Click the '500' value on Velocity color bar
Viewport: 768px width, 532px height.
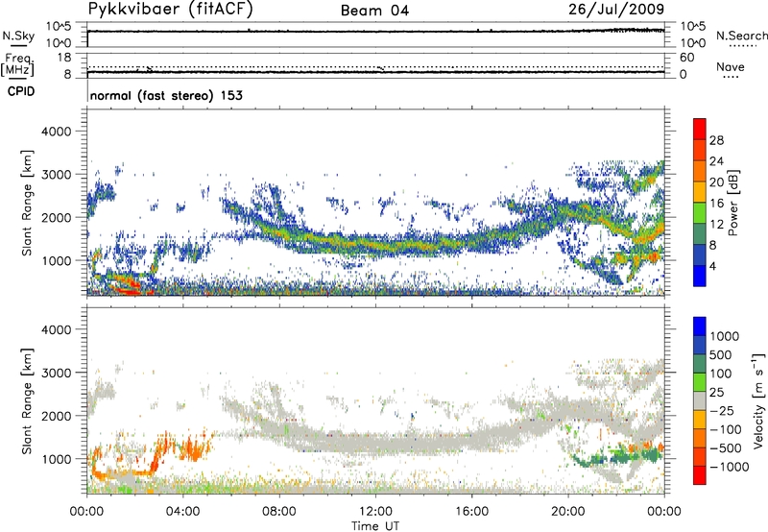click(x=721, y=354)
